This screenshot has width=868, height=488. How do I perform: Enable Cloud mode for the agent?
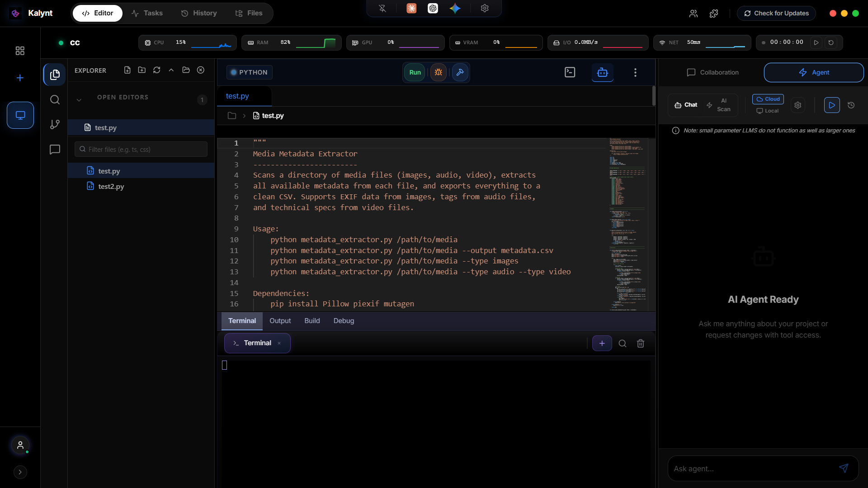[x=768, y=99]
